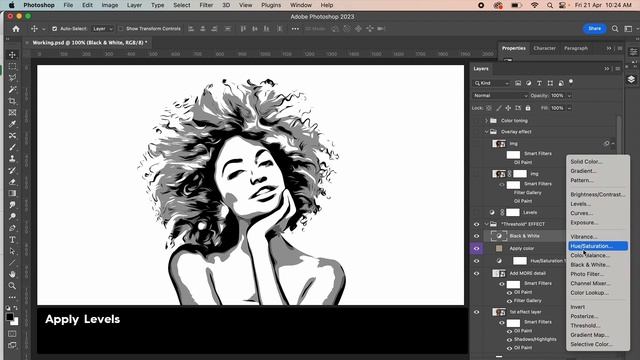Viewport: 640px width, 360px height.
Task: Click the Share button
Action: (x=594, y=29)
